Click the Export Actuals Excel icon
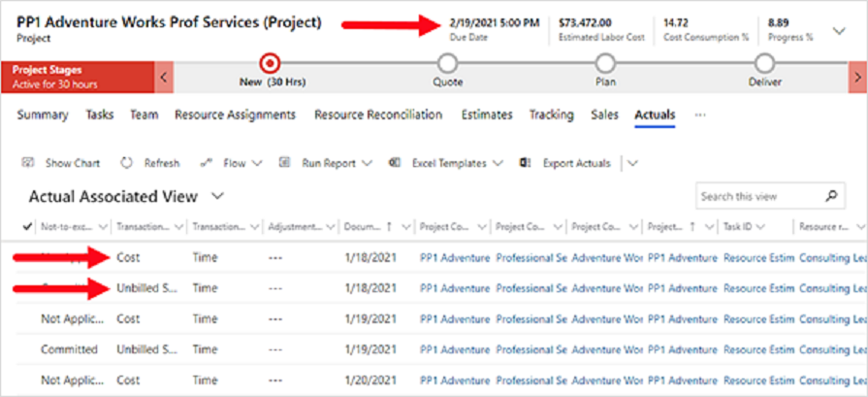 tap(526, 163)
